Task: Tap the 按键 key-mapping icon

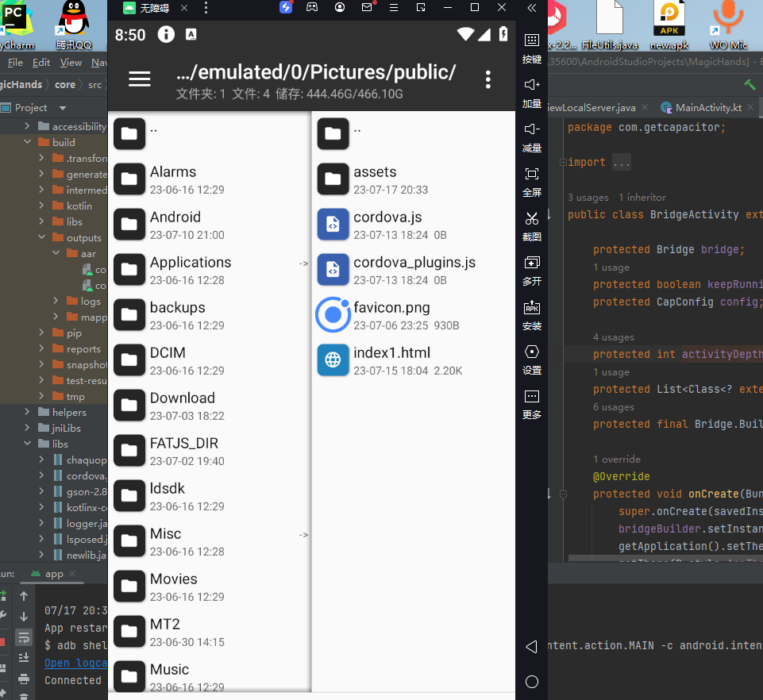Action: [531, 40]
